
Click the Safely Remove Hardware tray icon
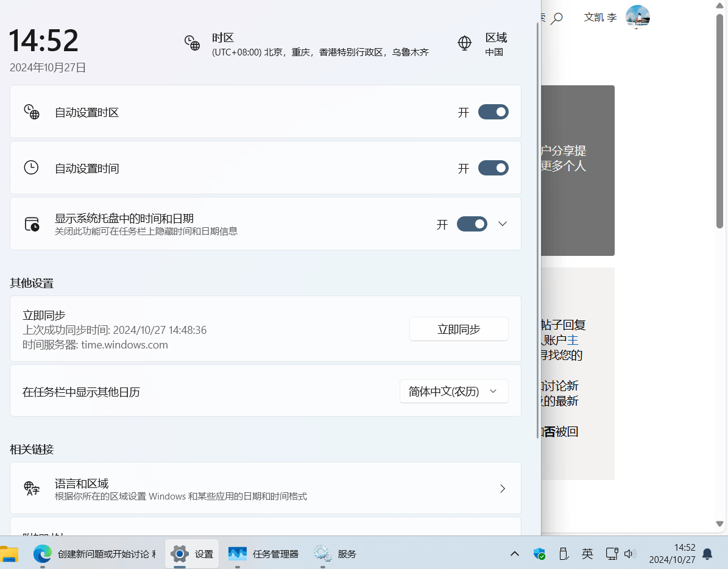(564, 554)
